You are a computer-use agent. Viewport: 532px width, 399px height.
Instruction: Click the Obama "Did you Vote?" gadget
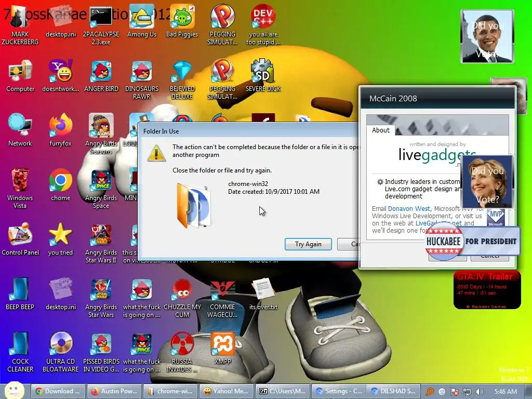tap(487, 36)
